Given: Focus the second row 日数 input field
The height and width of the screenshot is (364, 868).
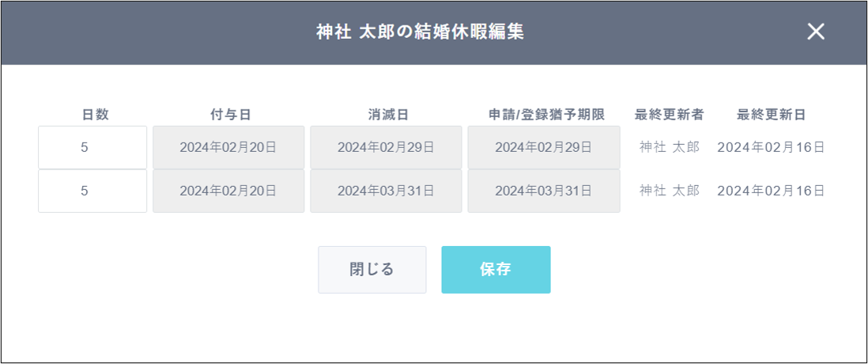Looking at the screenshot, I should coord(92,191).
